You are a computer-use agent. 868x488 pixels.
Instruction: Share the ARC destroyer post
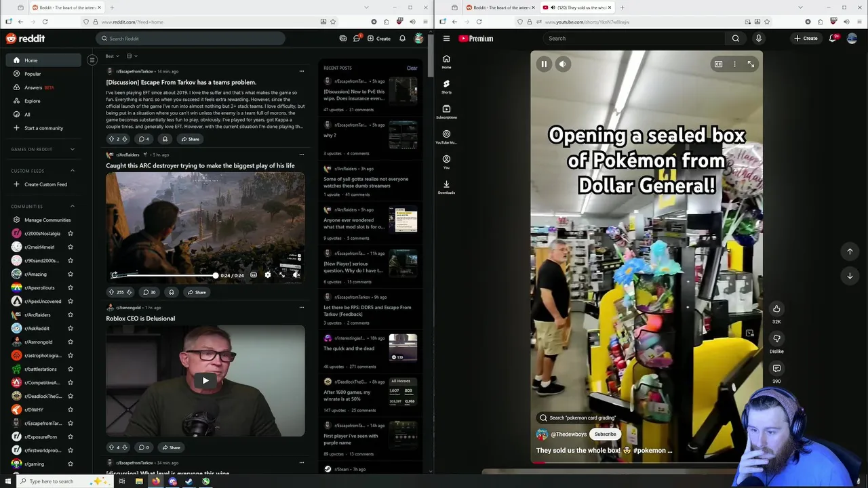tap(197, 292)
